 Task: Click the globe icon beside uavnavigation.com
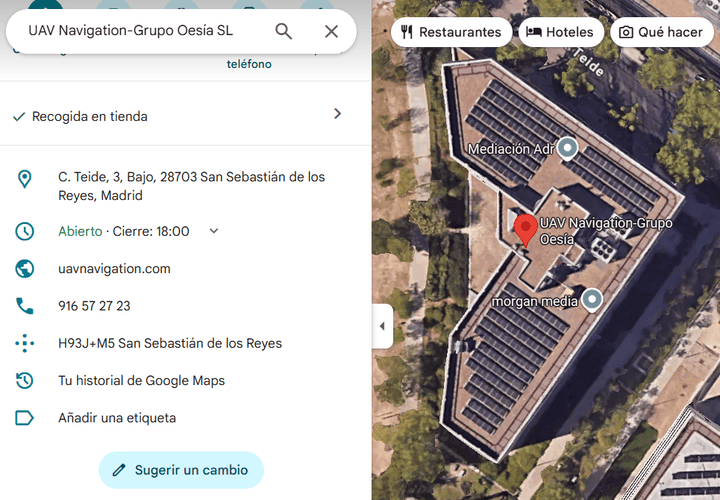pyautogui.click(x=24, y=269)
